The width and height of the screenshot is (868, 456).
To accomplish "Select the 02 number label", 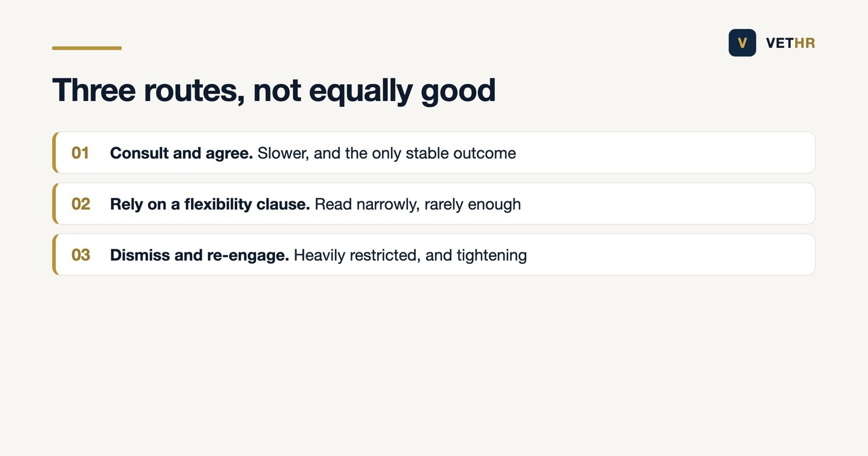I will [81, 204].
